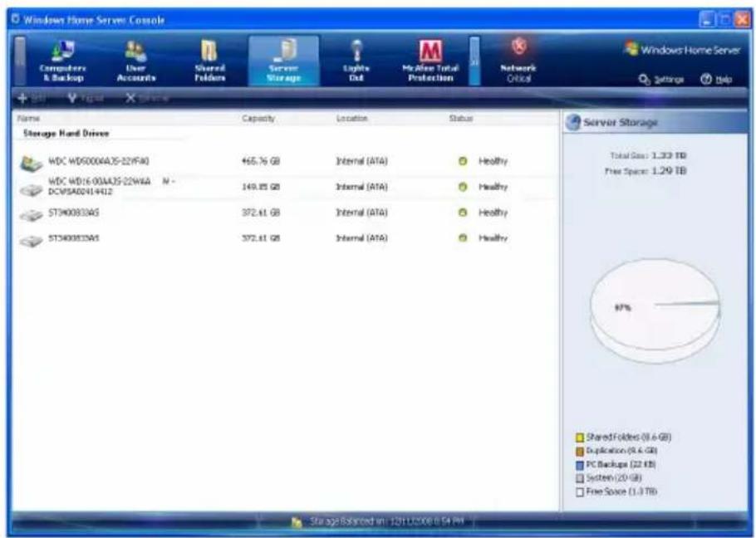Click the yellow Shared Folders legend swatch
756x538 pixels.
click(x=580, y=438)
